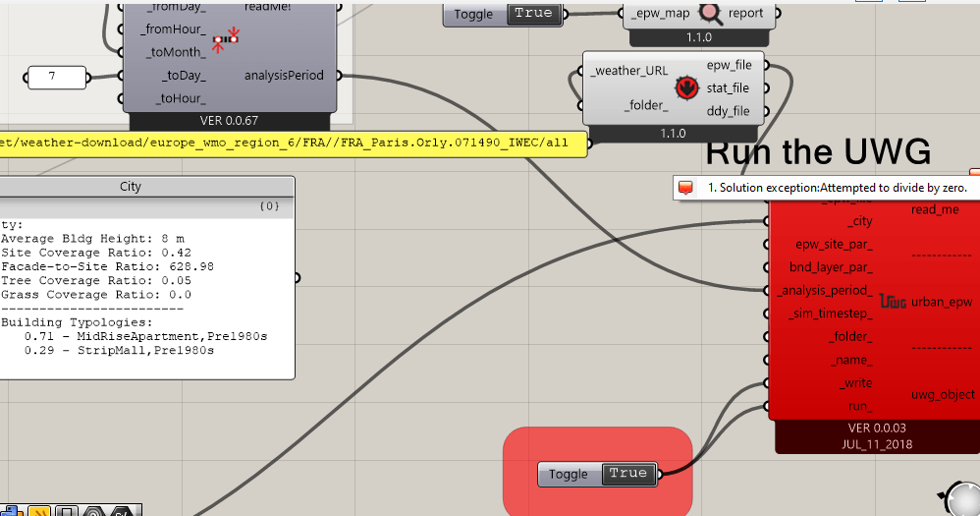This screenshot has width=980, height=516.
Task: Click the VER 0.0.03 label under UWG component
Action: click(x=877, y=429)
